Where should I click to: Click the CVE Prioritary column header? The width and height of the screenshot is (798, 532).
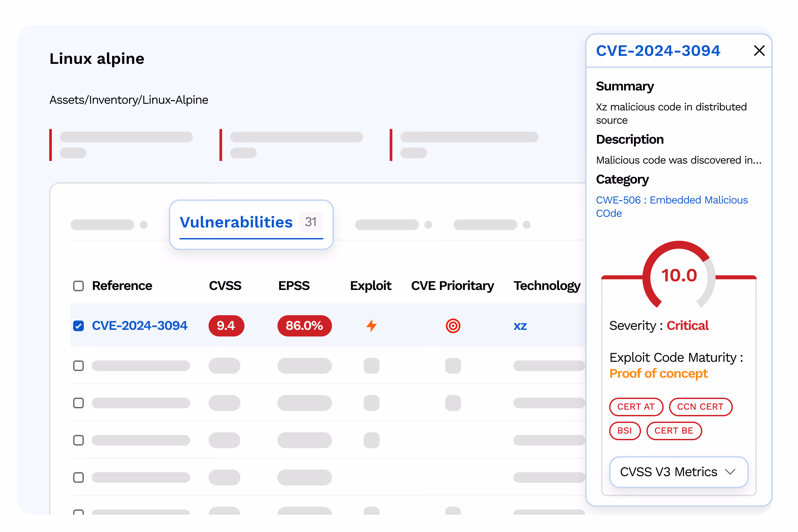tap(452, 286)
